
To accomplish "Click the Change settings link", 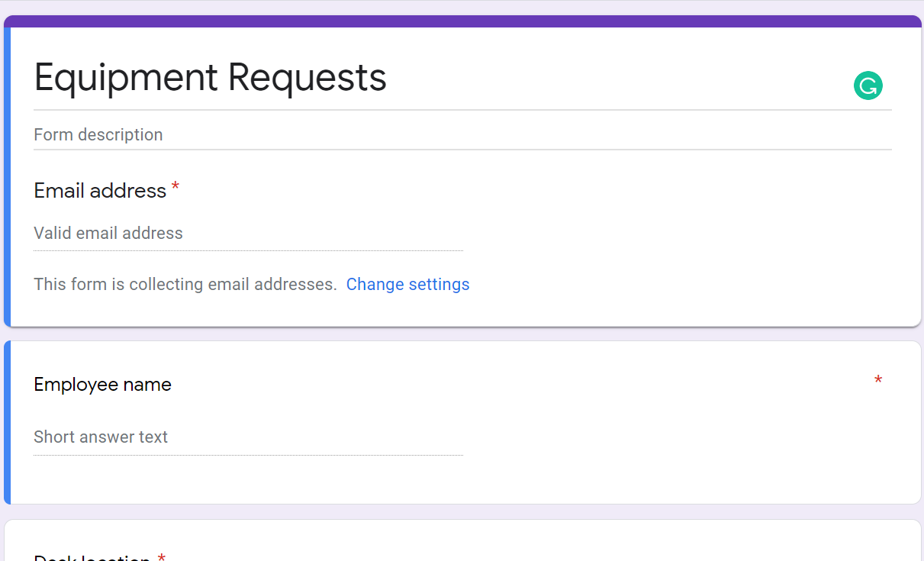I will [x=407, y=284].
